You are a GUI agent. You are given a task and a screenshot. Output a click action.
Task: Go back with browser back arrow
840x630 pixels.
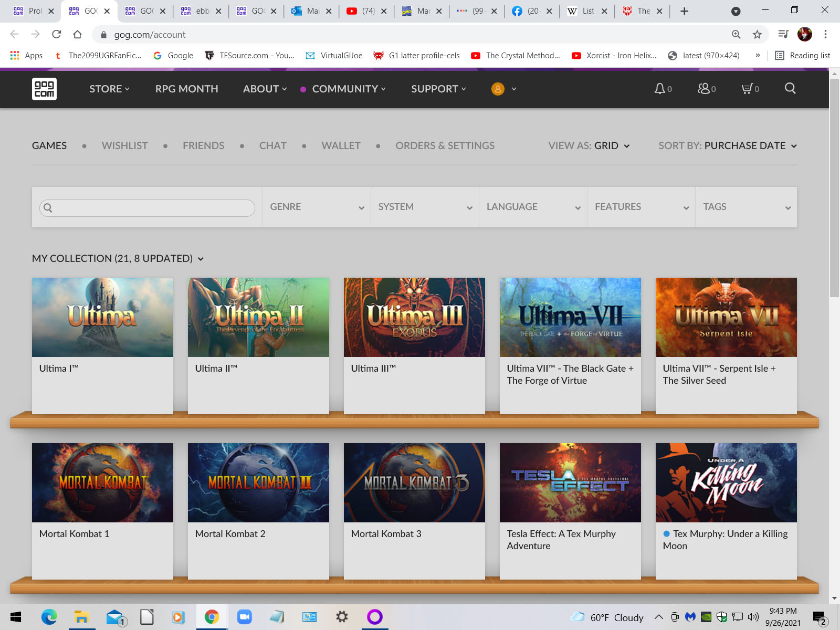pos(15,34)
